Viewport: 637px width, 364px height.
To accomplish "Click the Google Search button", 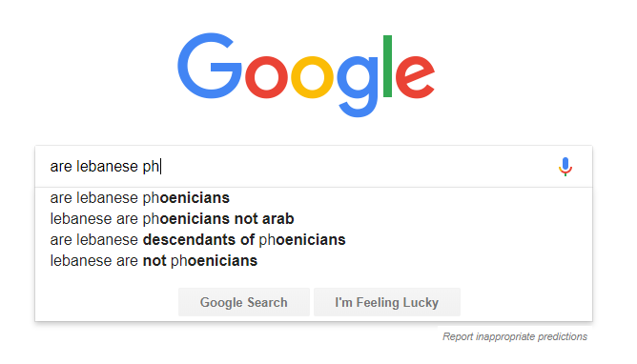I will [244, 302].
